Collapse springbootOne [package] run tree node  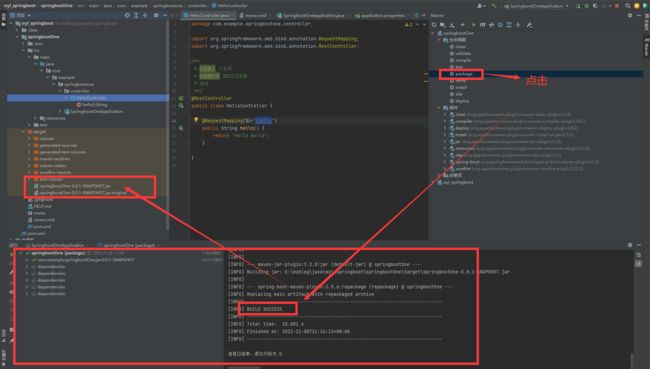(x=21, y=253)
